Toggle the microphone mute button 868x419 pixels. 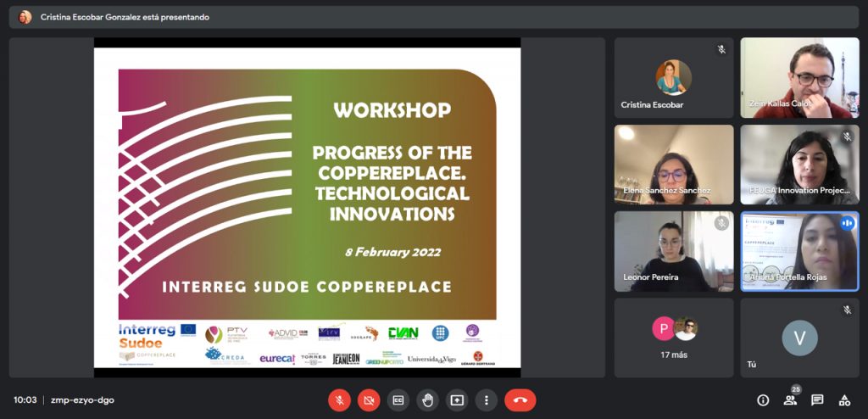point(339,400)
